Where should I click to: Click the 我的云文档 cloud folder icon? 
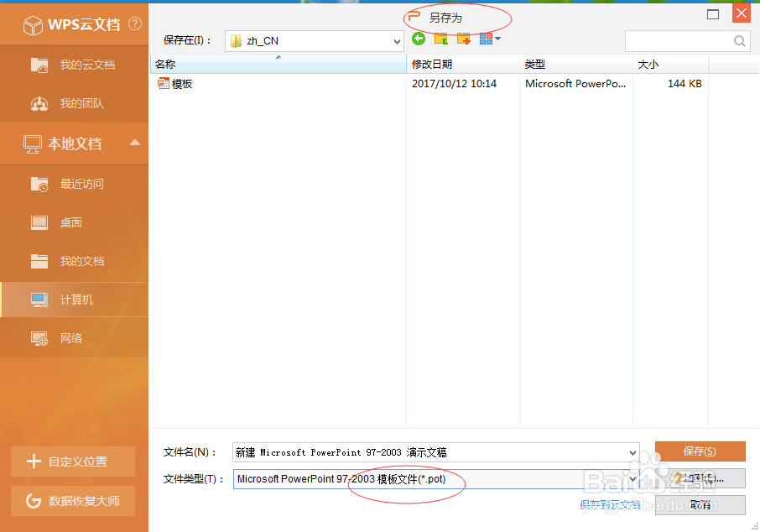click(x=39, y=65)
